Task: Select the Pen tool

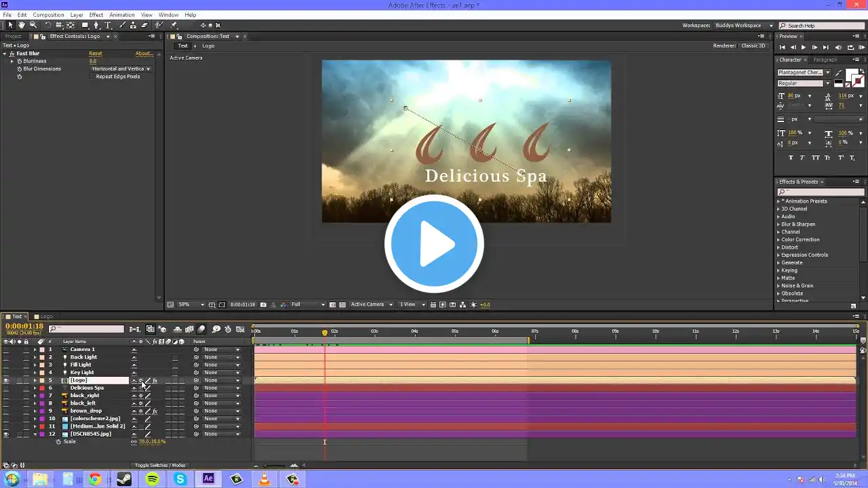Action: 96,25
